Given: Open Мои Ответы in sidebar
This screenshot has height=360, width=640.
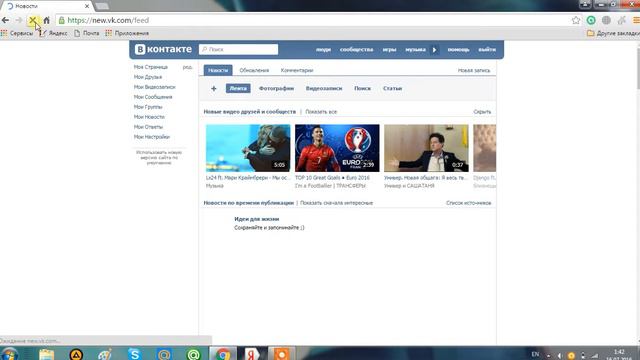Looking at the screenshot, I should pos(148,127).
